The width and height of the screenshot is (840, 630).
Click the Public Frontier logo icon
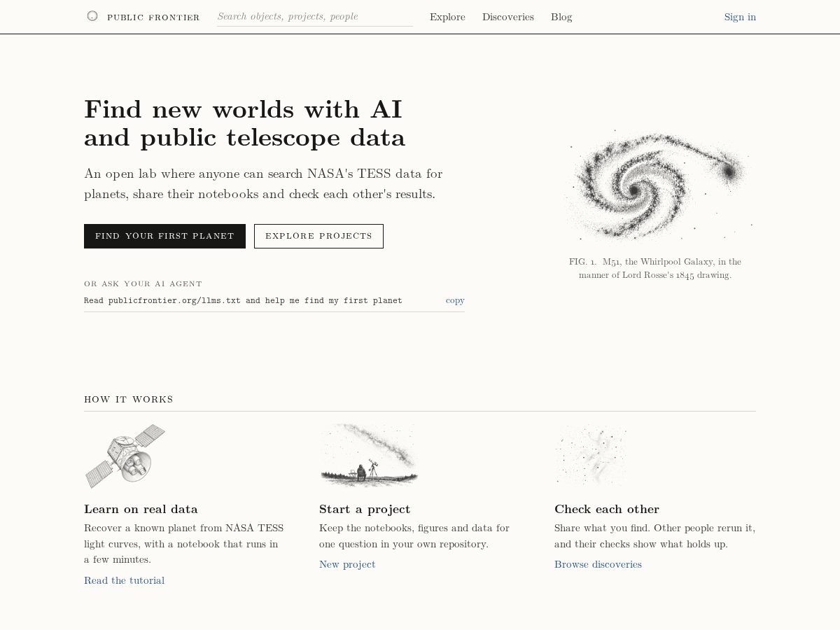92,16
